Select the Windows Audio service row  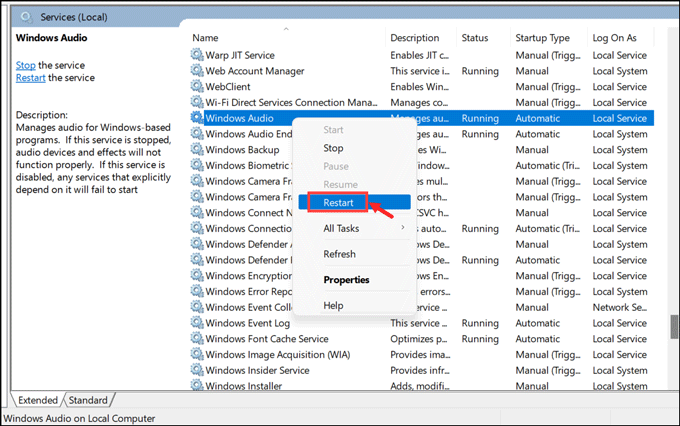pos(422,118)
